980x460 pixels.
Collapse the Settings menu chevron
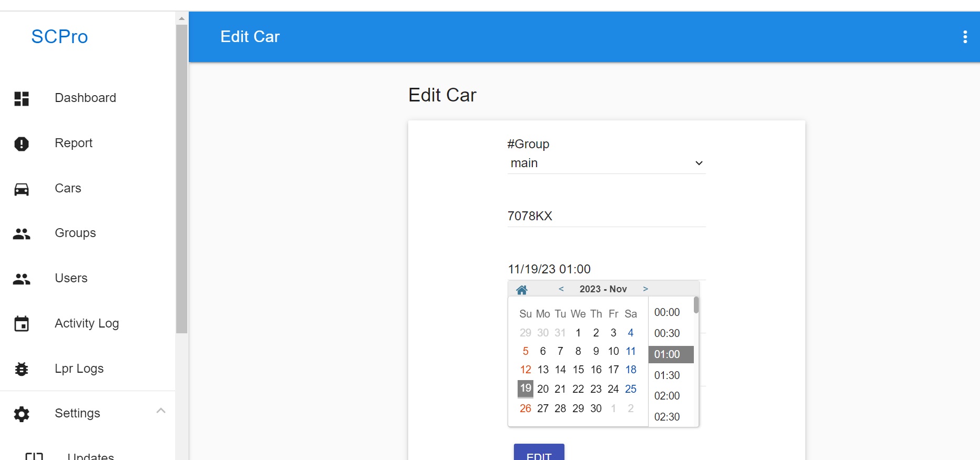pyautogui.click(x=161, y=411)
